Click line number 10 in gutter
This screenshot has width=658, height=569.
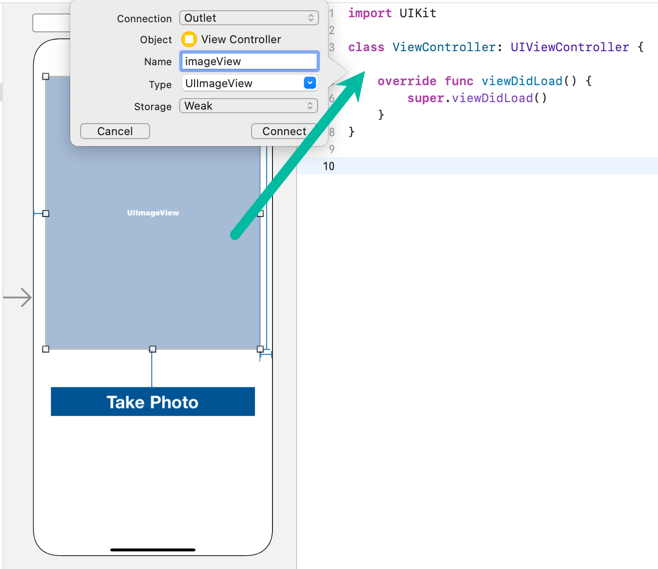coord(329,166)
